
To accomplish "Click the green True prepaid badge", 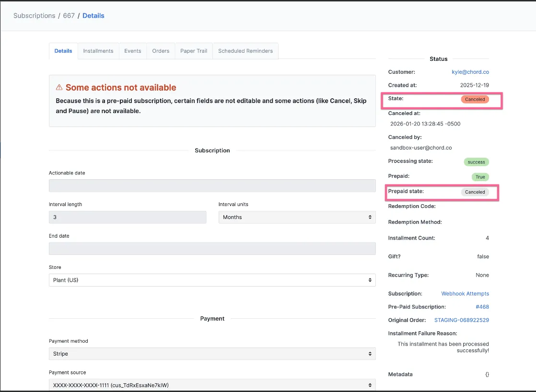I will pyautogui.click(x=480, y=177).
